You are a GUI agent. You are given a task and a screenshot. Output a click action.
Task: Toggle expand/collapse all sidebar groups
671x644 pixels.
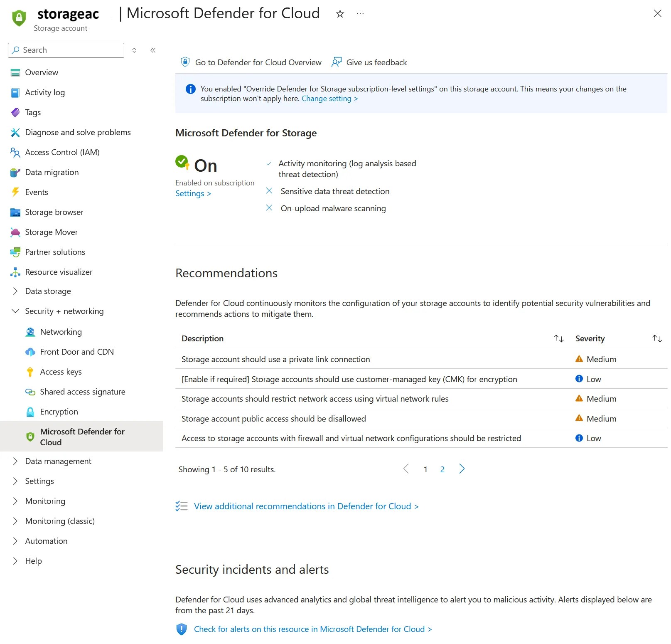pos(134,50)
